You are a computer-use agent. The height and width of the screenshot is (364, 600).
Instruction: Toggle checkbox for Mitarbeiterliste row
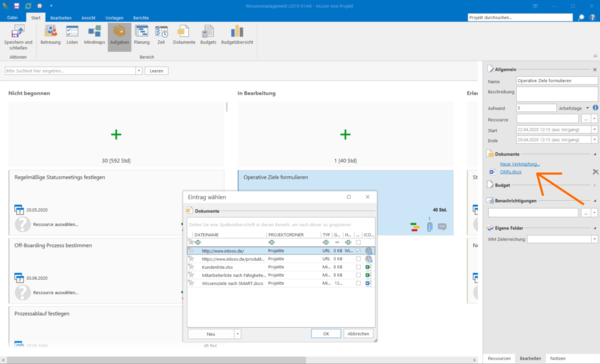pos(358,275)
